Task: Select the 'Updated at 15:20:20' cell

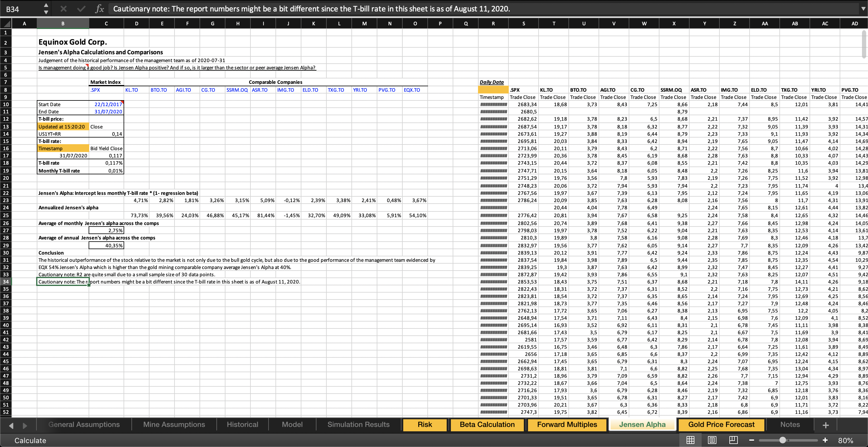Action: (x=63, y=127)
